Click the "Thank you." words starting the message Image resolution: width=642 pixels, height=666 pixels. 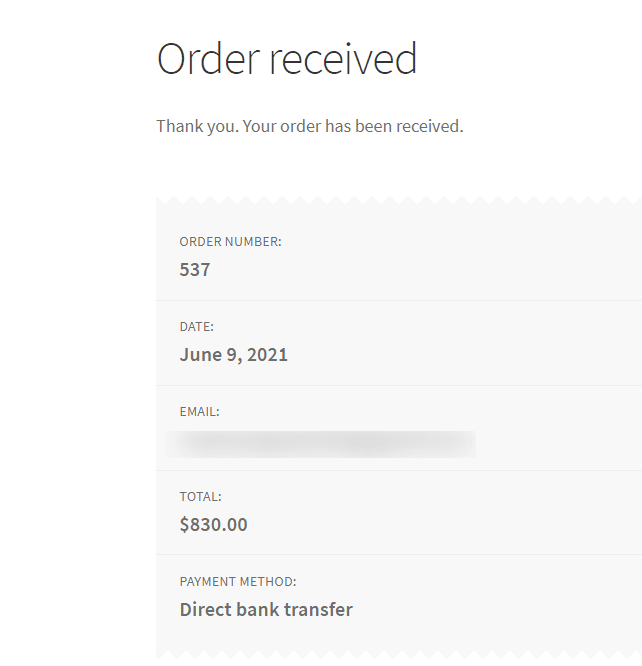click(198, 126)
